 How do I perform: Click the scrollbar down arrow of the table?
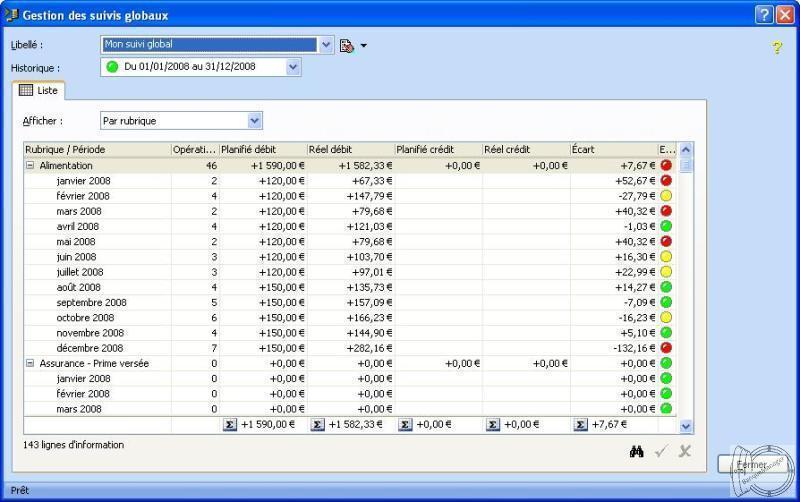click(x=686, y=425)
